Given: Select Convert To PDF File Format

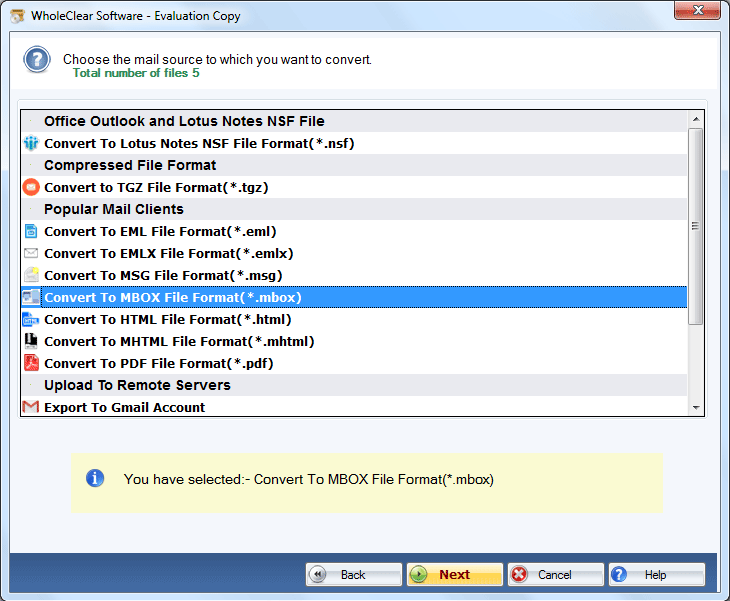Looking at the screenshot, I should [x=354, y=363].
